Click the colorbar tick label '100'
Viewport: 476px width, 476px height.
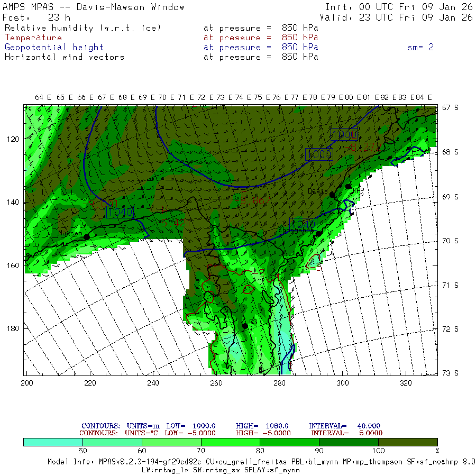click(x=378, y=451)
